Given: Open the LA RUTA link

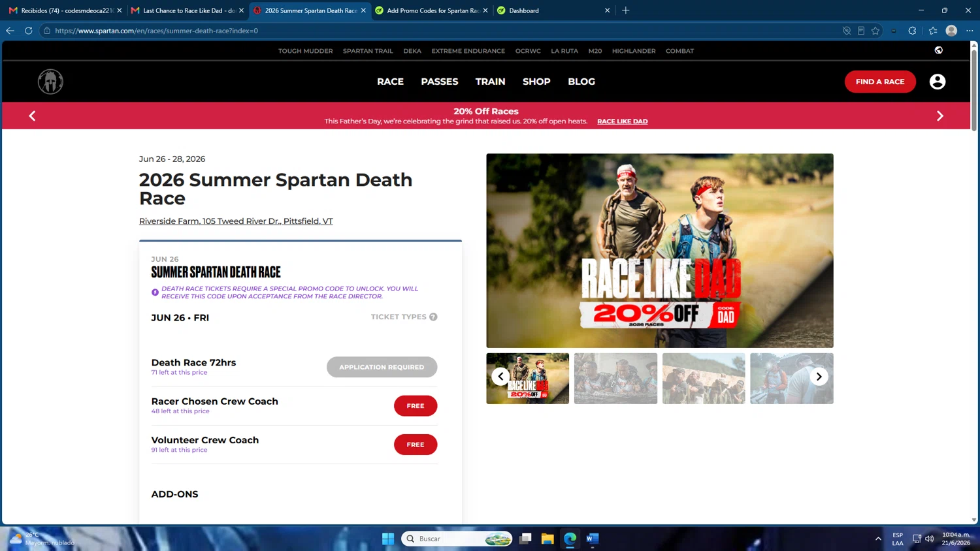Looking at the screenshot, I should 564,51.
